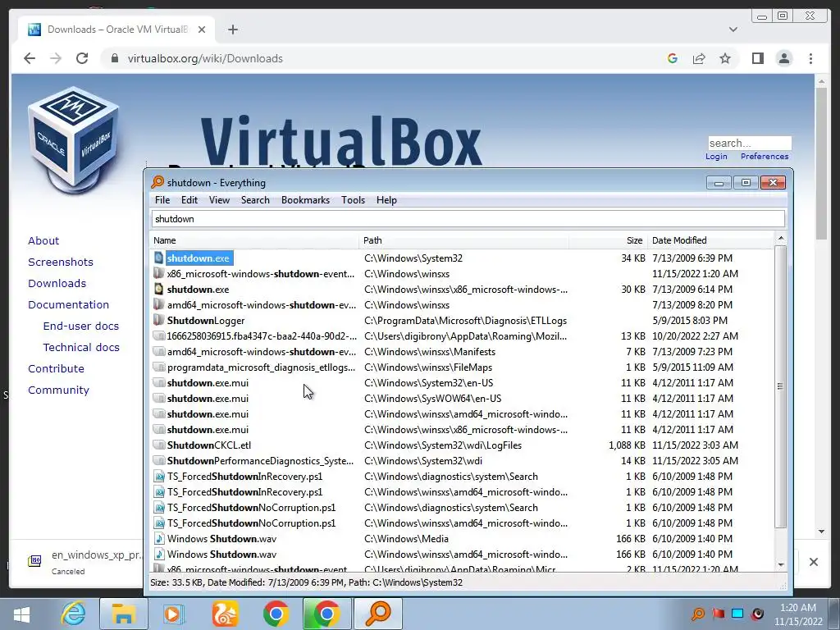Open the Tools menu in Everything
Viewport: 840px width, 630px height.
coord(353,200)
